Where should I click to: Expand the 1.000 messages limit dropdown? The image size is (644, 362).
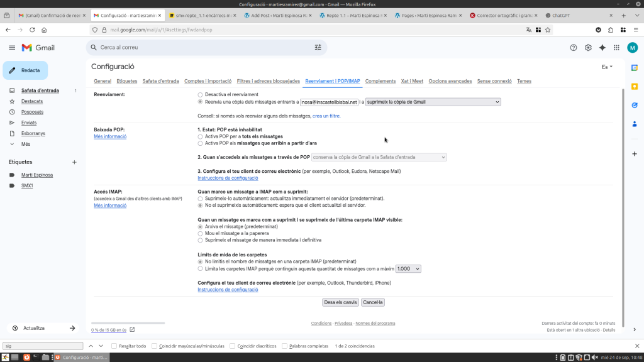408,268
